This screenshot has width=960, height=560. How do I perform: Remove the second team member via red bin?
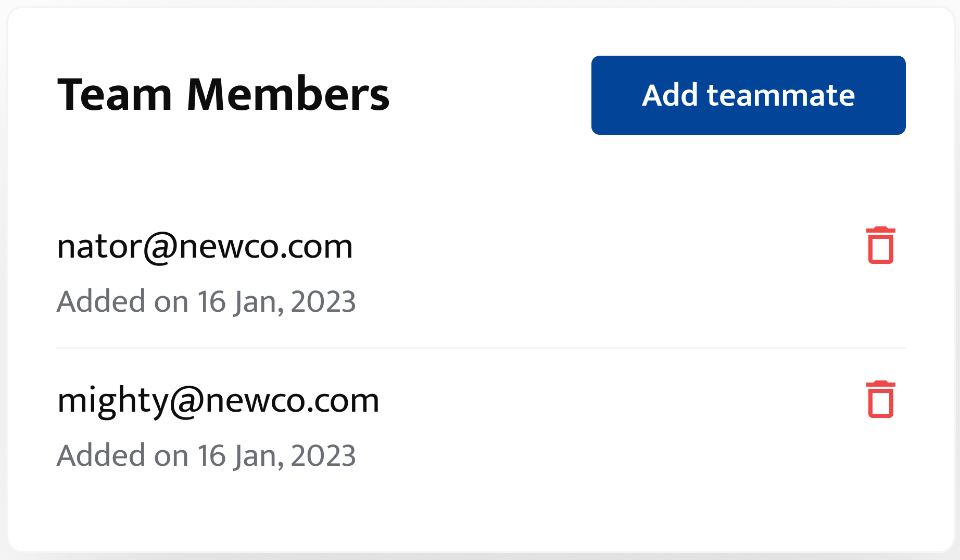pyautogui.click(x=880, y=400)
